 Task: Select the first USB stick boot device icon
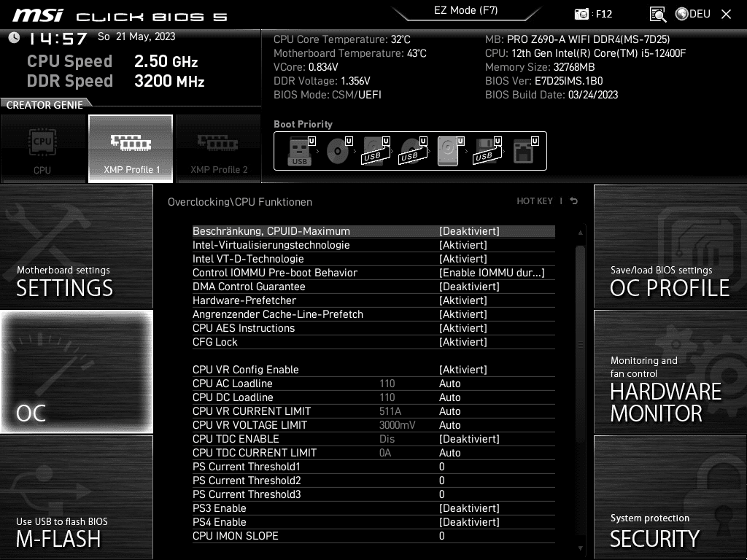[301, 151]
